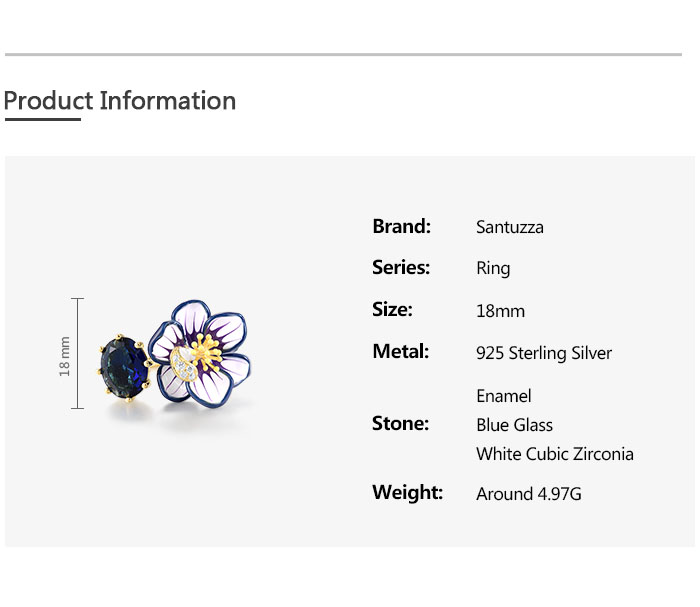Click the 925 Sterling Silver text
The image size is (700, 607).
(x=543, y=353)
